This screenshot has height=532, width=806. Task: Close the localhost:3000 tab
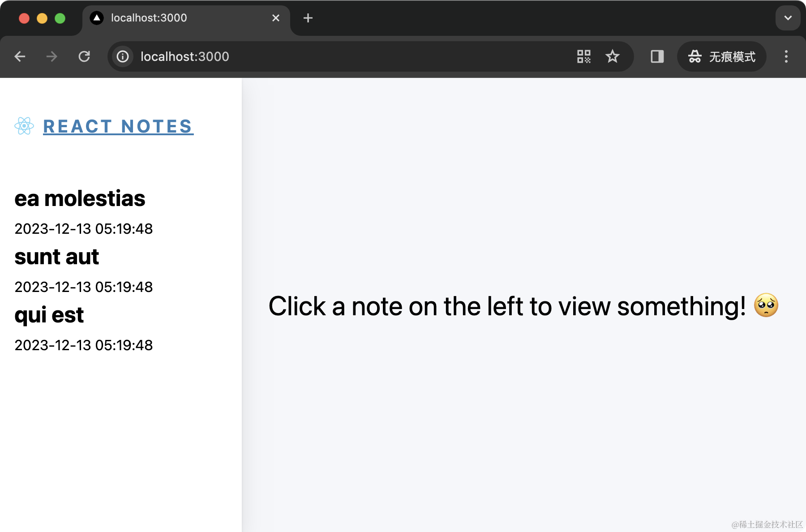276,18
